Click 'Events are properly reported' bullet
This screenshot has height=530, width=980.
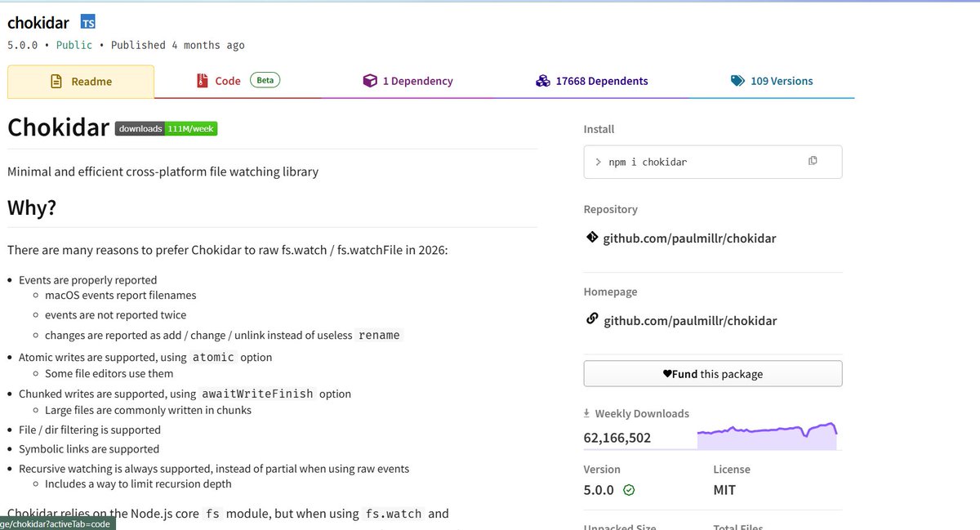coord(87,280)
